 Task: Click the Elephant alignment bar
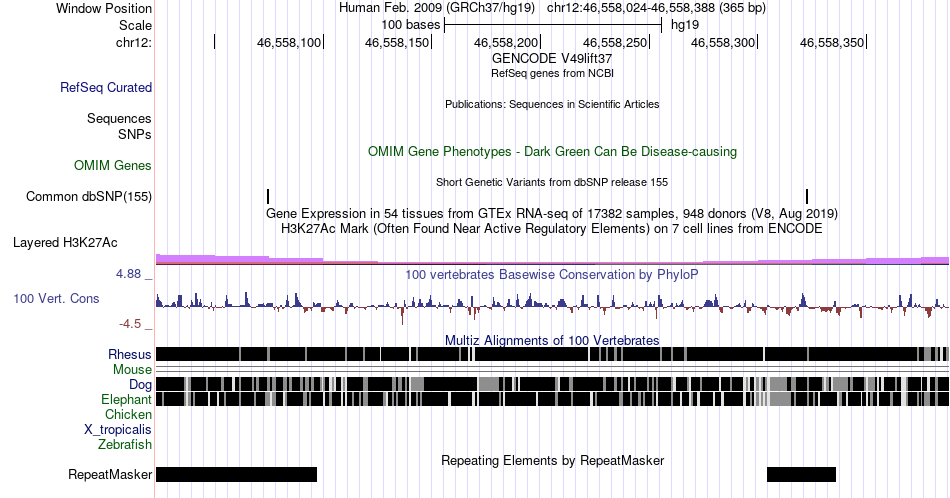[552, 399]
